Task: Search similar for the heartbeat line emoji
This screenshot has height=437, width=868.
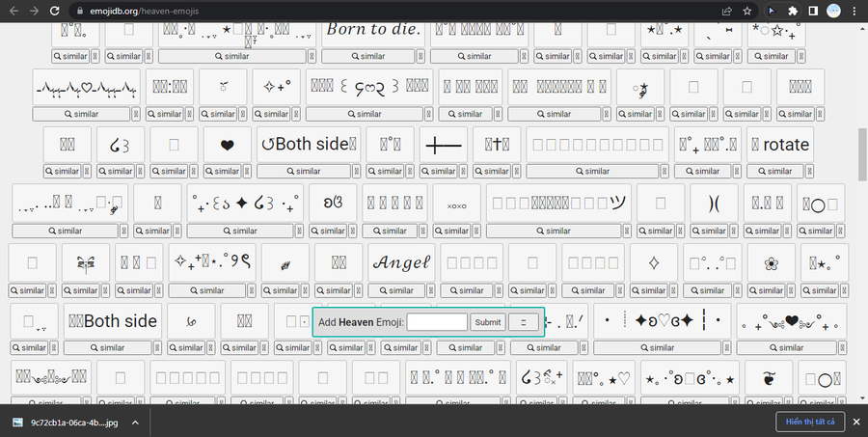Action: [81, 114]
